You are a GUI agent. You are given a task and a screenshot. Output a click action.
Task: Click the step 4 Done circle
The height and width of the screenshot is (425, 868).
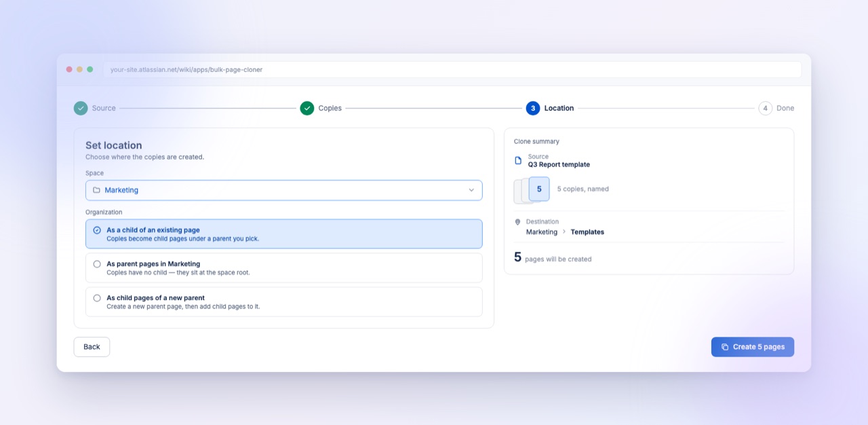766,108
